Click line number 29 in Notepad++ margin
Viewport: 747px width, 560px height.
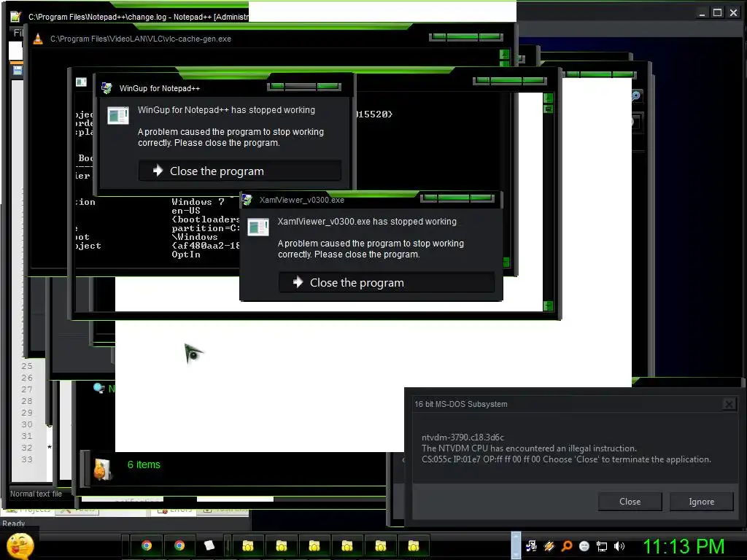[x=27, y=413]
